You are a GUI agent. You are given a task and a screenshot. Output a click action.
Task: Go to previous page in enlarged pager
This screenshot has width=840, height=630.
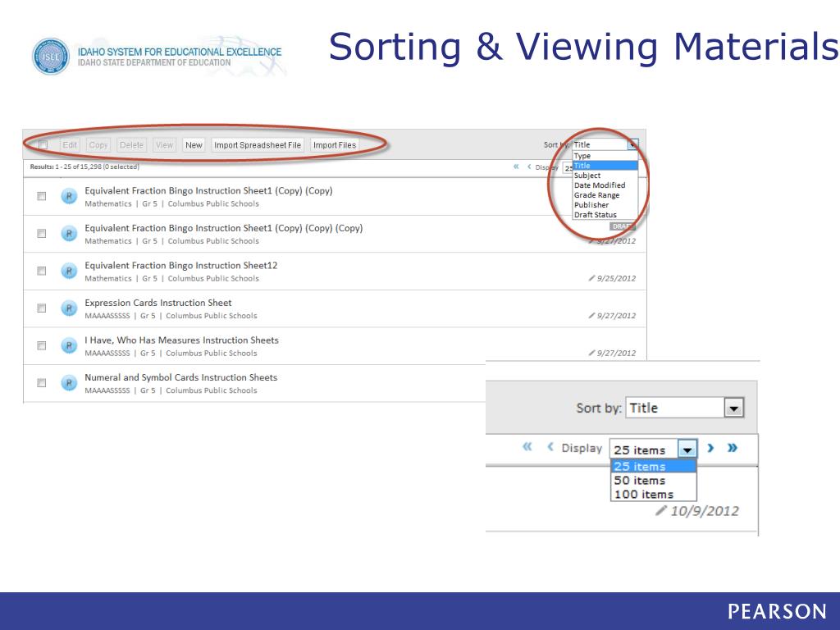(550, 447)
